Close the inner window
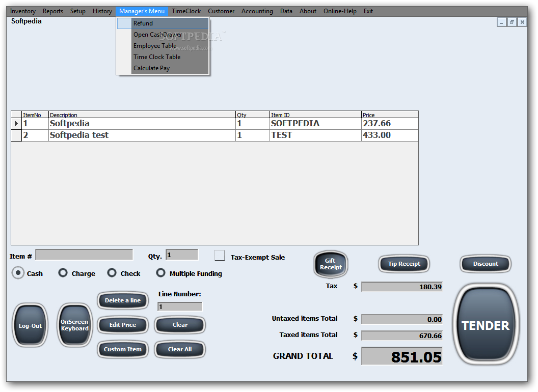The image size is (538, 392). (522, 22)
